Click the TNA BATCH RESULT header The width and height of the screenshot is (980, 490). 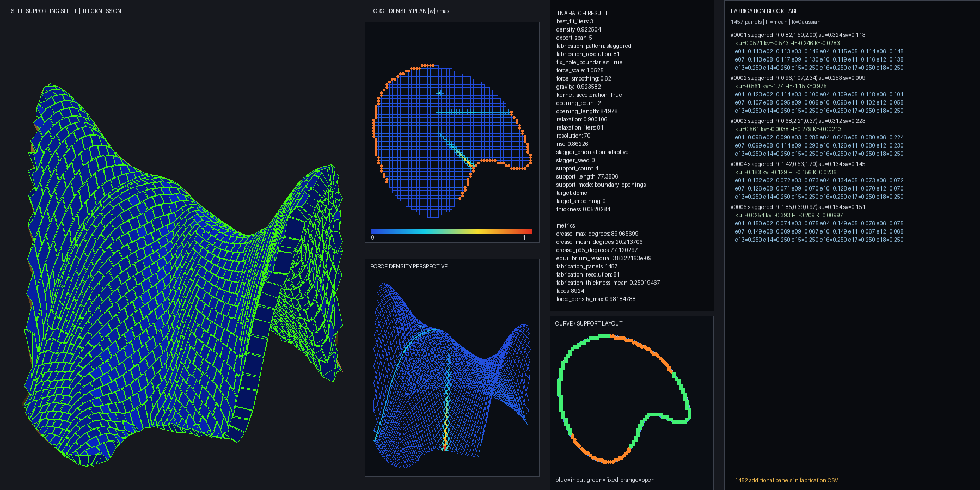pyautogui.click(x=582, y=13)
